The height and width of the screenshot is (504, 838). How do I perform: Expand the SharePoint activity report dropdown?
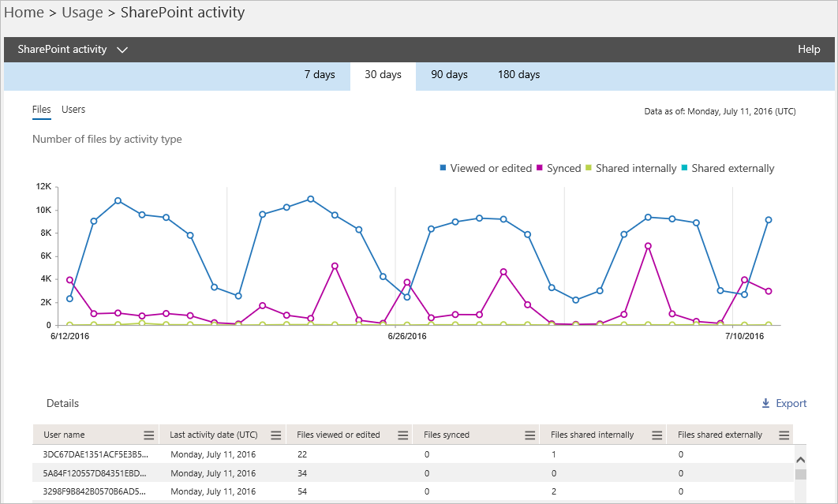coord(122,50)
